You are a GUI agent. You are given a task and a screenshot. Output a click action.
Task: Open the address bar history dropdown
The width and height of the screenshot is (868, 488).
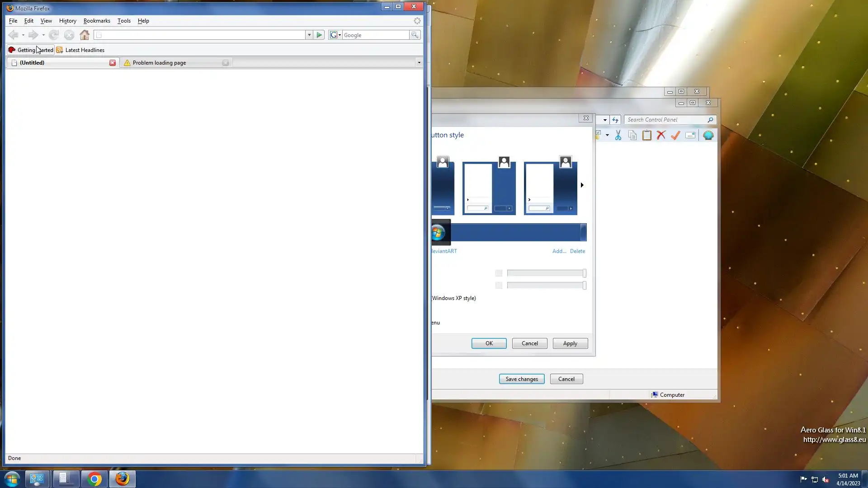pyautogui.click(x=309, y=35)
